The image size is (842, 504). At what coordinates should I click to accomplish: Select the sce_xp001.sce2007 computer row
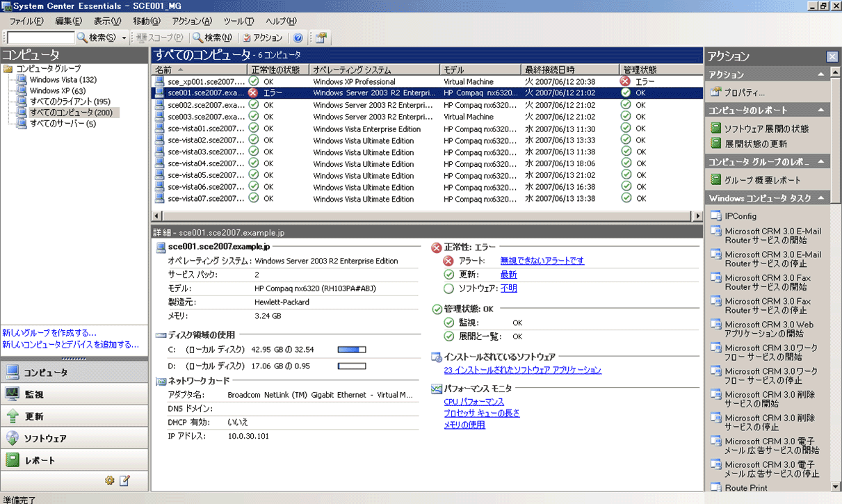(427, 81)
